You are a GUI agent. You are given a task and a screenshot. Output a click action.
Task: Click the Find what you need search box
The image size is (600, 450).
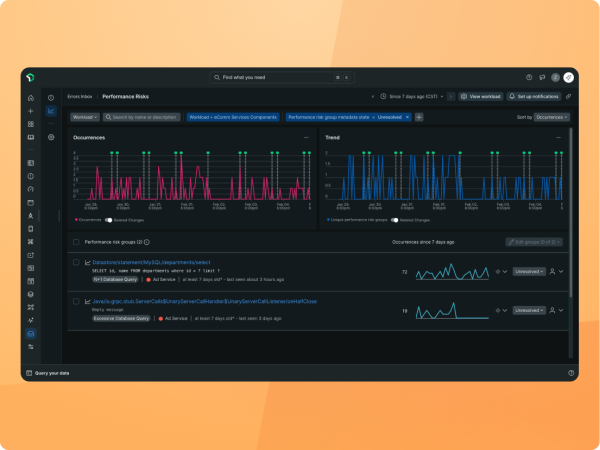click(282, 77)
